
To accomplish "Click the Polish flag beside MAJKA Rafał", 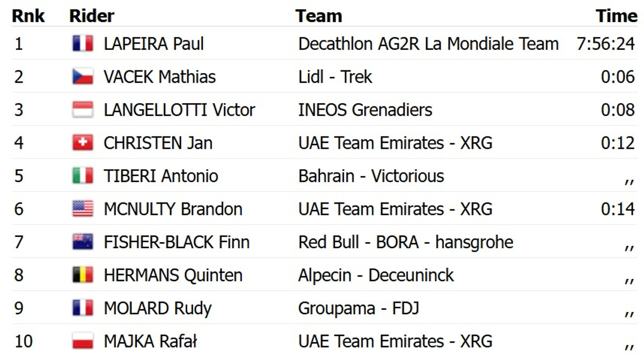I will pyautogui.click(x=83, y=341).
